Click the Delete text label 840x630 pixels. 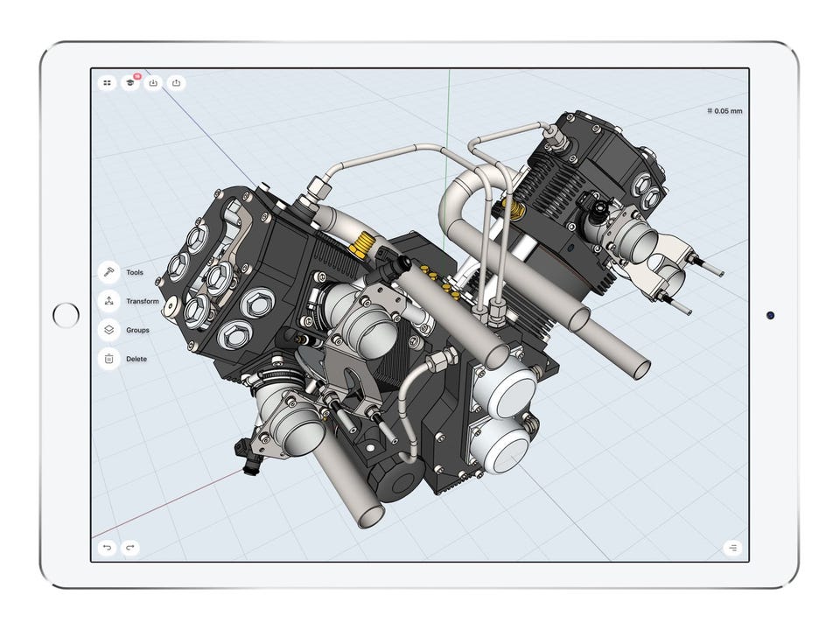136,359
